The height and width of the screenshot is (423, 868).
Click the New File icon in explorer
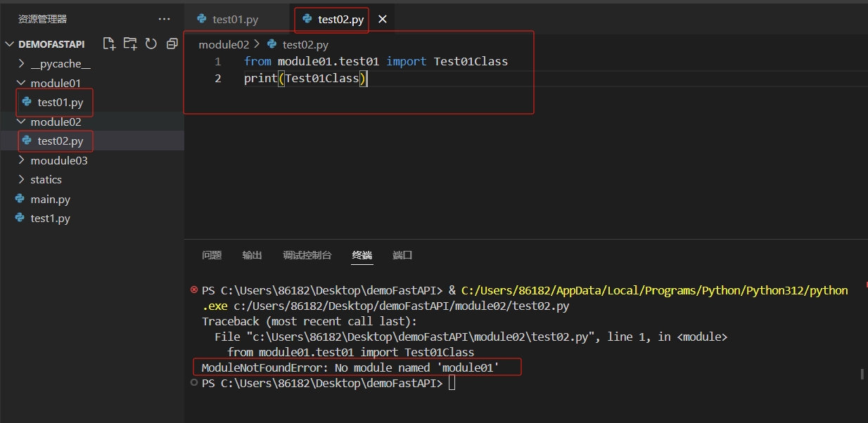pyautogui.click(x=109, y=44)
